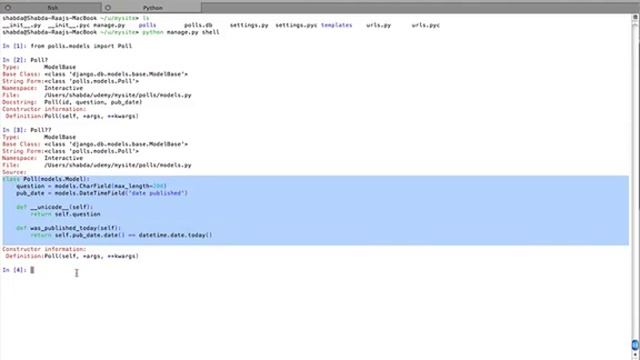Click the 'pub_date = models.DateTimeField' source line
Viewport: 640px width, 360px height.
(102, 193)
